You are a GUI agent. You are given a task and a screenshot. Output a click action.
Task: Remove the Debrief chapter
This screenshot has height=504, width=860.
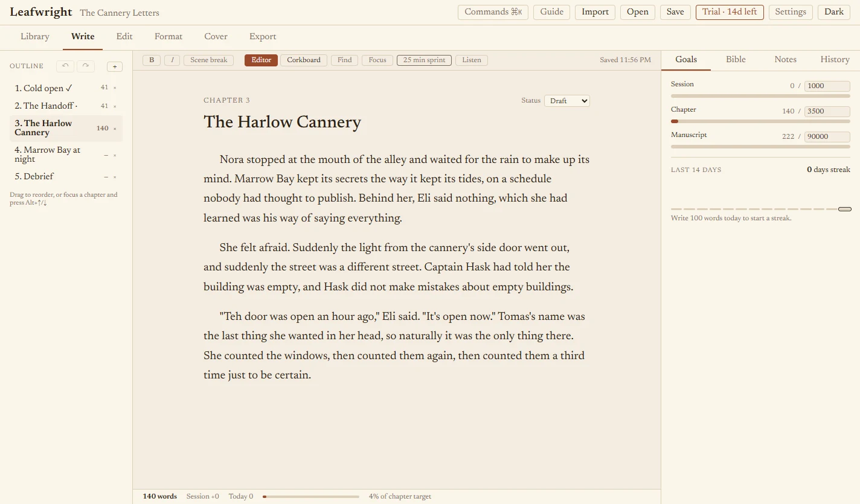click(x=115, y=177)
